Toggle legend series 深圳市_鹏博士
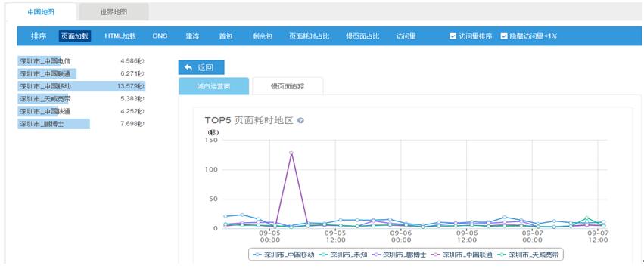The image size is (644, 272). tap(400, 255)
